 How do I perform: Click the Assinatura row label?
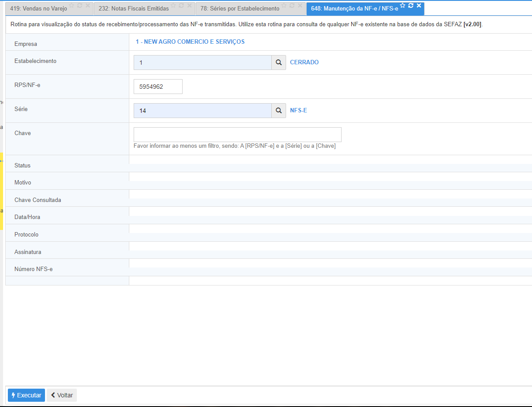point(28,252)
